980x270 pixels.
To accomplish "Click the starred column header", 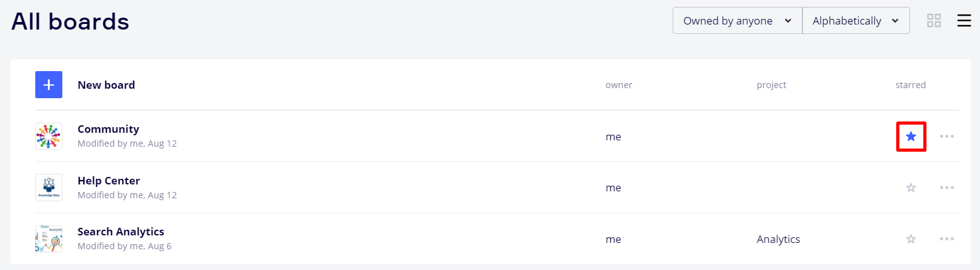I will pos(910,85).
